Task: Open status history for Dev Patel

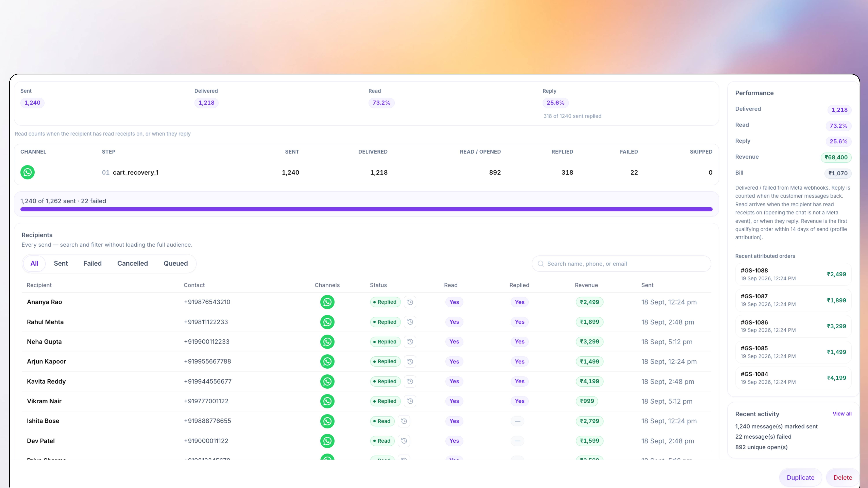Action: click(404, 441)
